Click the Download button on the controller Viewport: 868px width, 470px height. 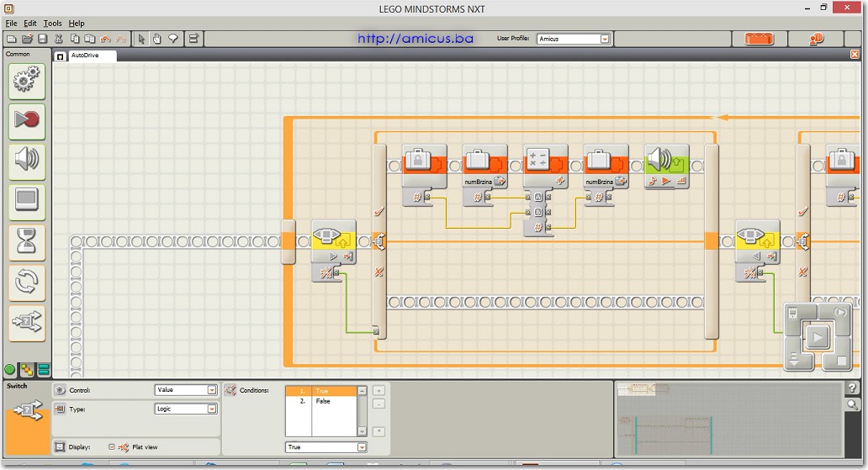(x=794, y=361)
